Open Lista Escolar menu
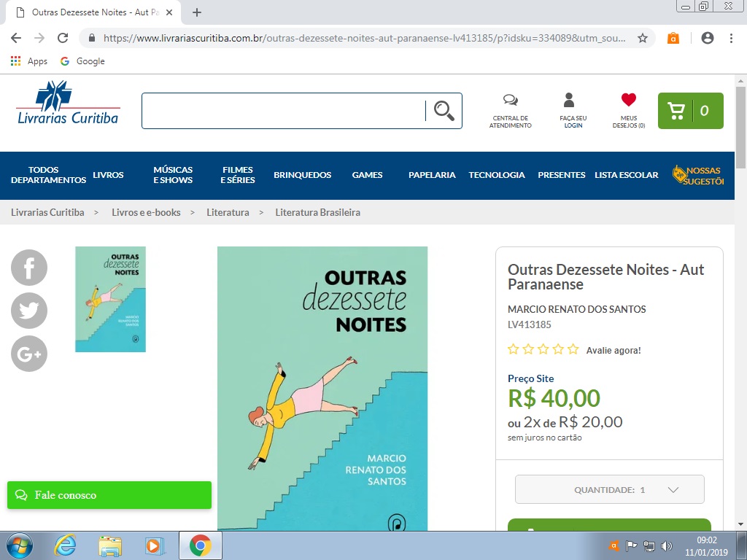The width and height of the screenshot is (747, 560). pyautogui.click(x=627, y=175)
